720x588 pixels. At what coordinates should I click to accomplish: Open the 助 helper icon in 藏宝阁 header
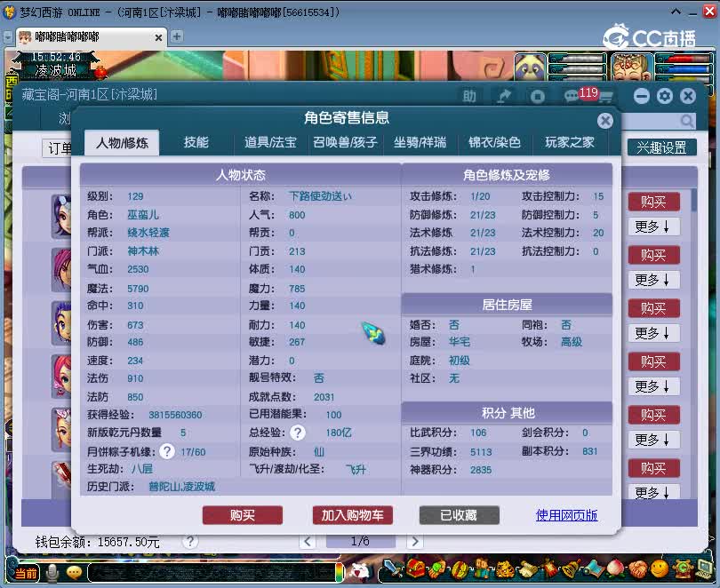click(468, 96)
